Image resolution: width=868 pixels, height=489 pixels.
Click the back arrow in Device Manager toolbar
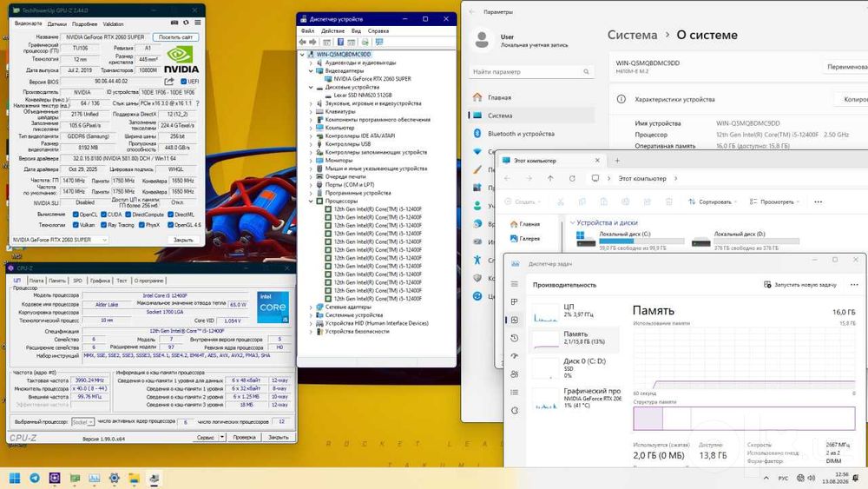tap(302, 42)
